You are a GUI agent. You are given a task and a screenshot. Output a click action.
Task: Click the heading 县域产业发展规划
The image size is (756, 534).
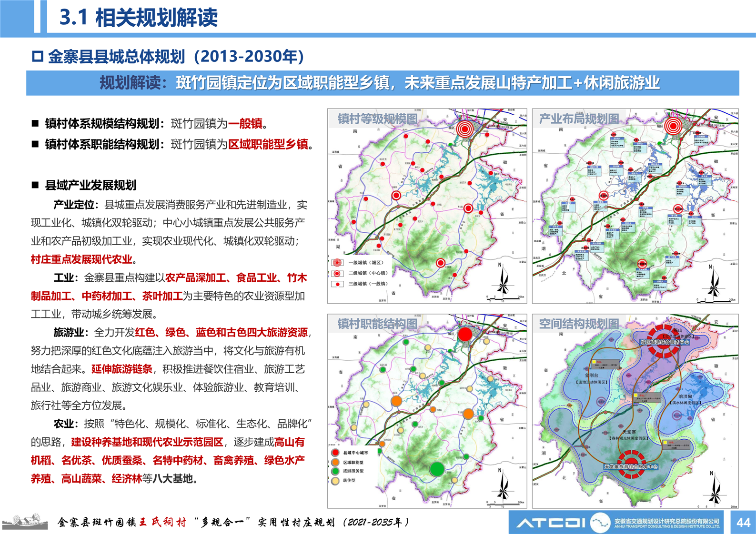pos(91,185)
